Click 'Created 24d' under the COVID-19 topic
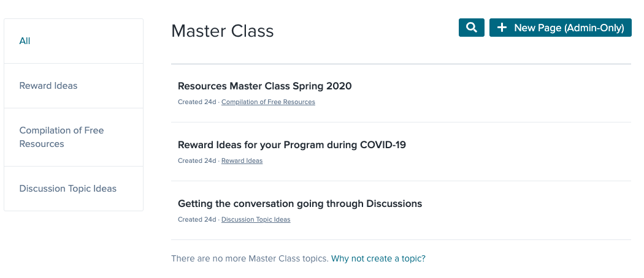The width and height of the screenshot is (644, 278). [x=197, y=161]
